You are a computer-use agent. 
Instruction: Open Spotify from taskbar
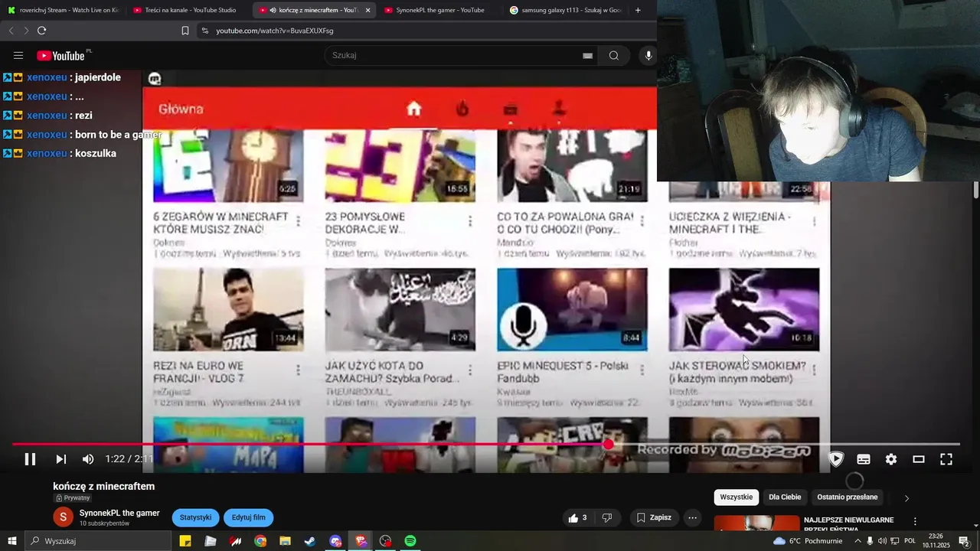click(x=410, y=541)
